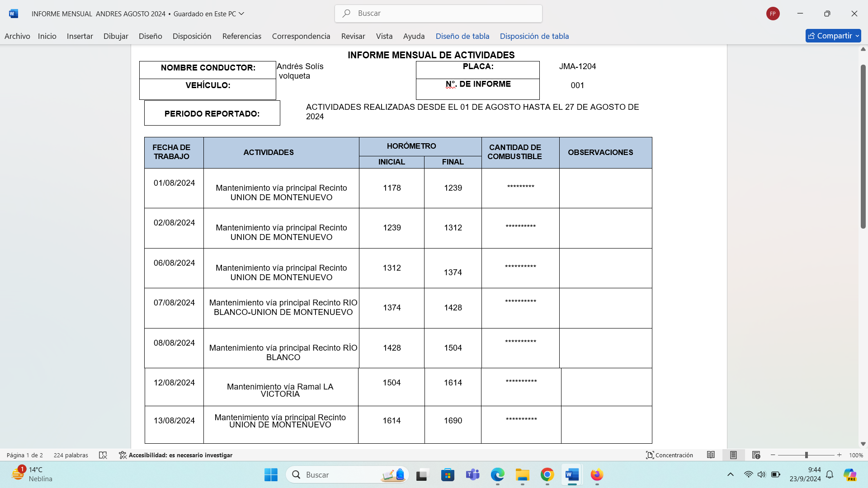Click the FP account profile icon
Screen dimensions: 868x488
point(773,14)
